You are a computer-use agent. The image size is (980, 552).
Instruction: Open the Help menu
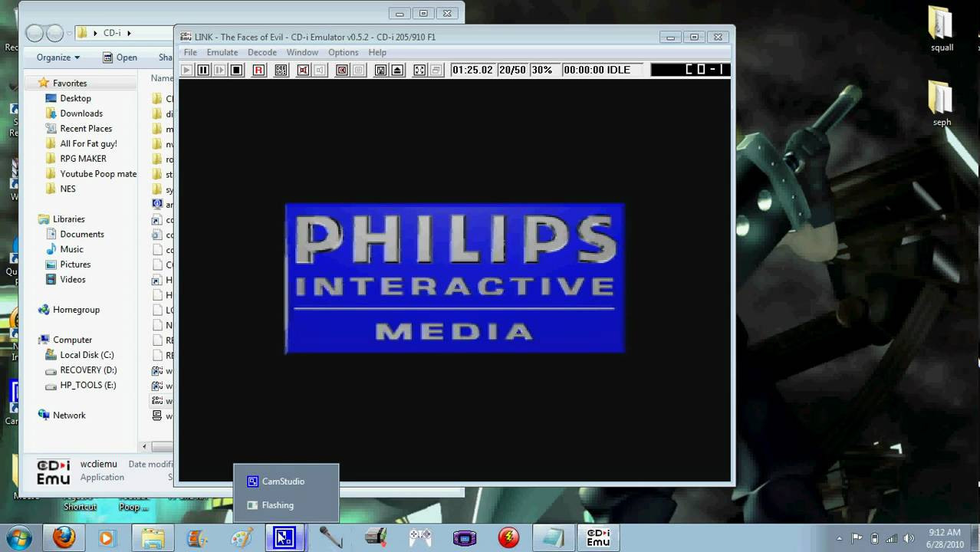(x=377, y=52)
